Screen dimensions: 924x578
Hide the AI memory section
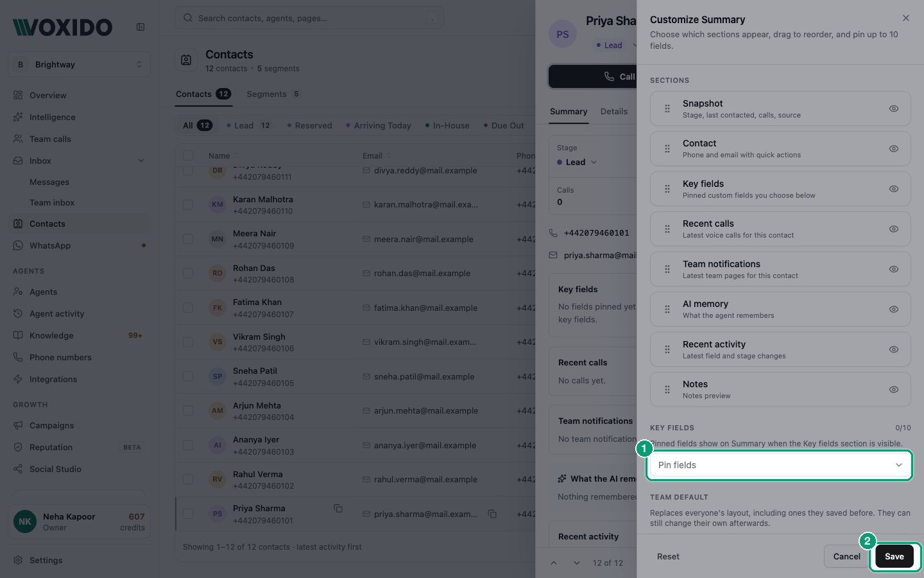(x=893, y=309)
